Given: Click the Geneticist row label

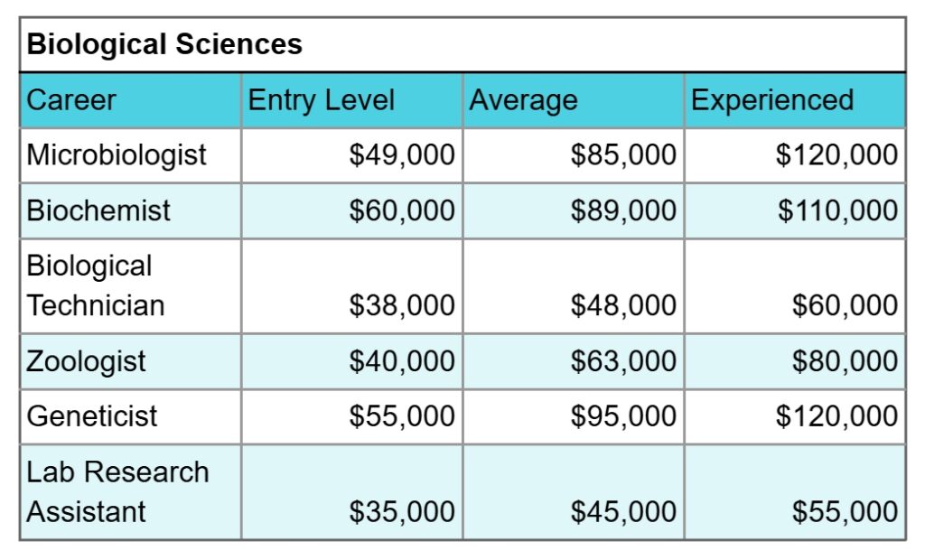Looking at the screenshot, I should pos(92,416).
